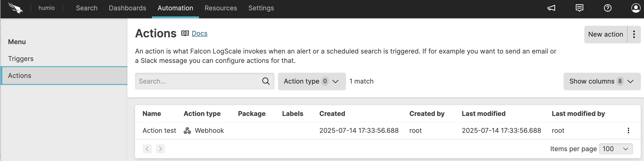Select Triggers in the side menu

[21, 59]
